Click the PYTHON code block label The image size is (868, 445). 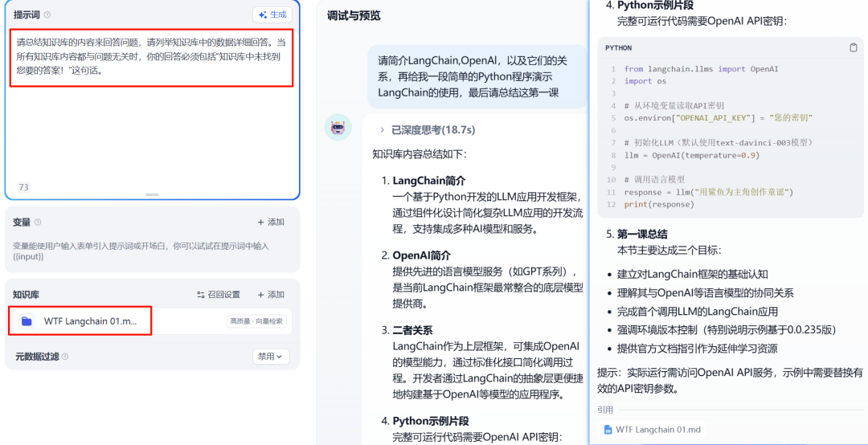tap(618, 47)
